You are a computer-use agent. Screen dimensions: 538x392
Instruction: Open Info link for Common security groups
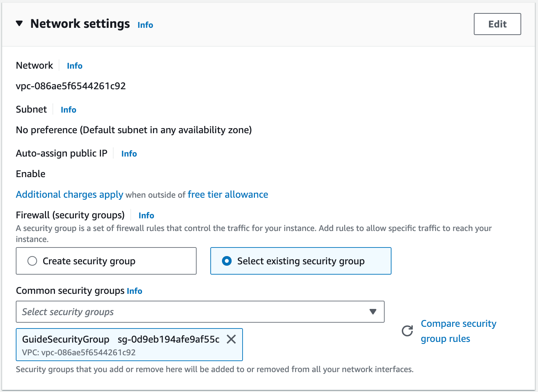(x=134, y=291)
